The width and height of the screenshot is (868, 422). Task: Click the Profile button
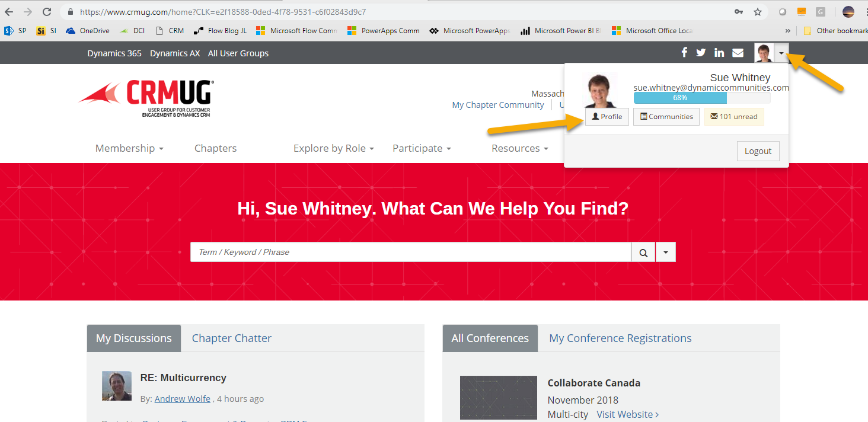click(x=607, y=117)
